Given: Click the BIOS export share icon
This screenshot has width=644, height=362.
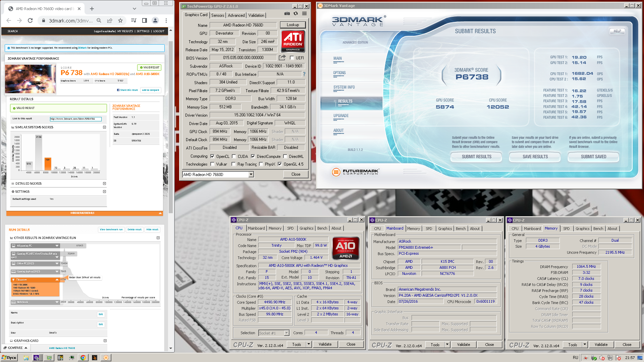Looking at the screenshot, I should coord(282,58).
